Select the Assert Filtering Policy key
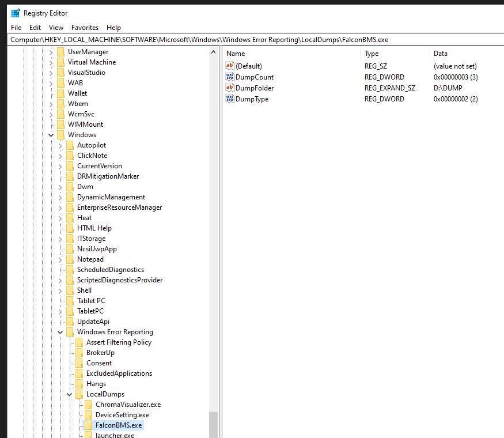Viewport: 504px width, 438px height. (x=119, y=342)
